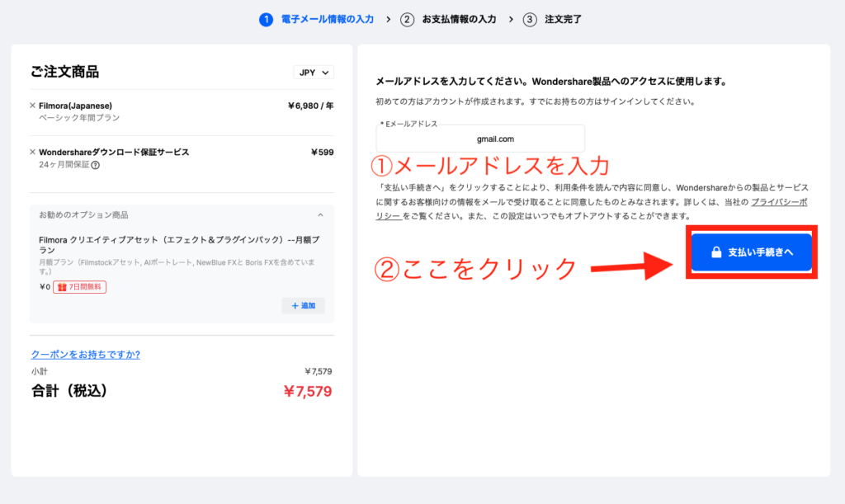The width and height of the screenshot is (845, 504).
Task: Click the red 7日間無料 badge
Action: click(x=80, y=286)
